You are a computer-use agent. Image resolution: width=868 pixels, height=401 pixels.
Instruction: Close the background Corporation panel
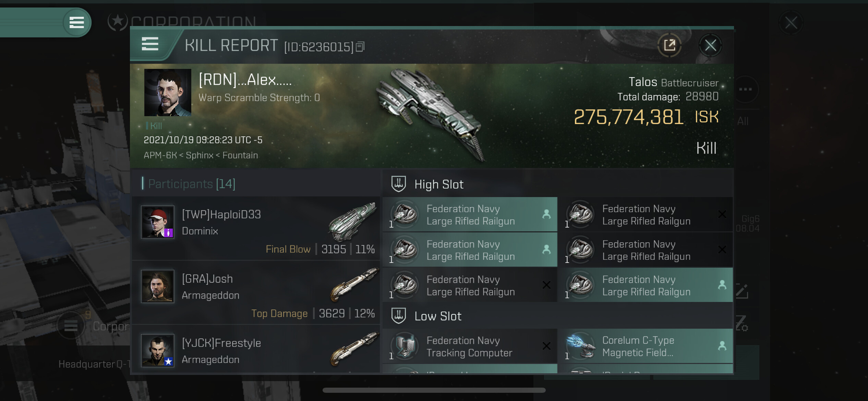[791, 23]
